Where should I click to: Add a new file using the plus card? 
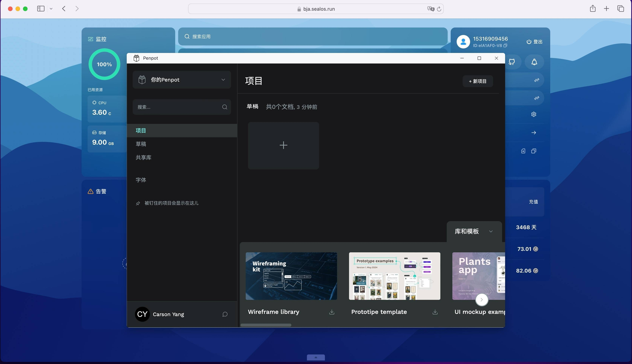(283, 146)
